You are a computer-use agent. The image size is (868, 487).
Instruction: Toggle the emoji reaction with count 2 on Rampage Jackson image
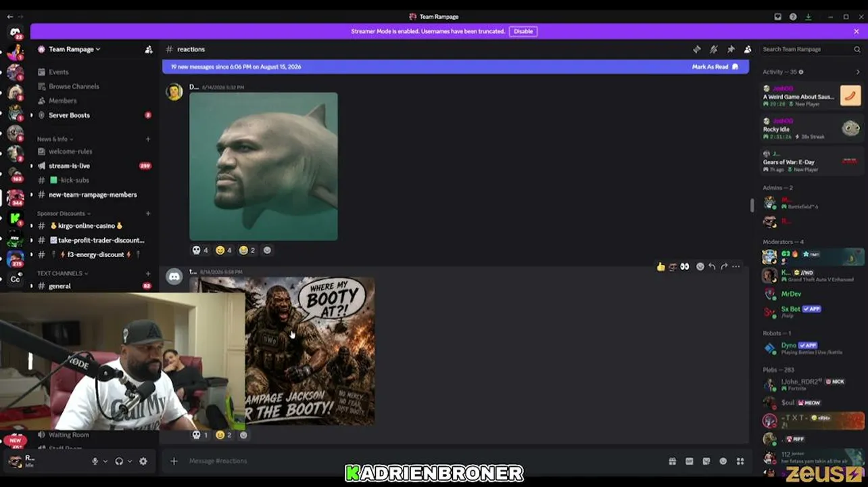(x=224, y=435)
